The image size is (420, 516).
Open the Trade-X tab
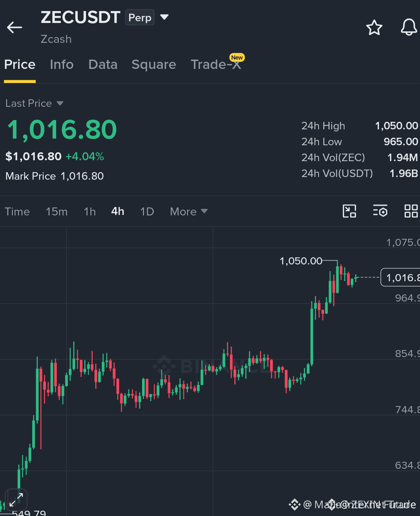click(x=216, y=64)
